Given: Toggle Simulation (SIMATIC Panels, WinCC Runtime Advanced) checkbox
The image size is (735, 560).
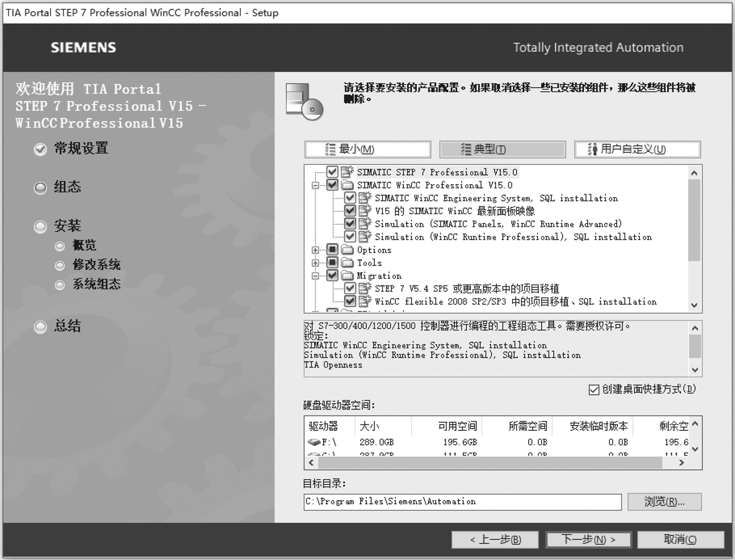Looking at the screenshot, I should coord(350,223).
